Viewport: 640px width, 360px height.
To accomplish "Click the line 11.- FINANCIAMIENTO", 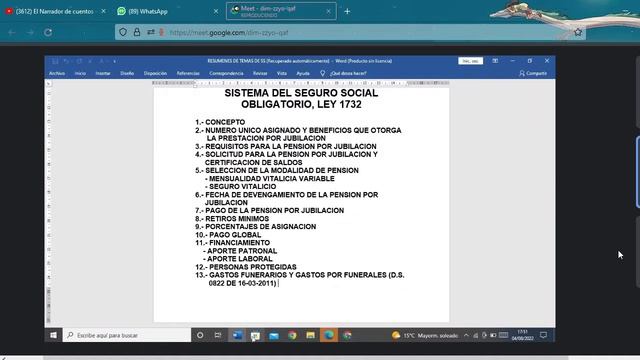I will 232,242.
